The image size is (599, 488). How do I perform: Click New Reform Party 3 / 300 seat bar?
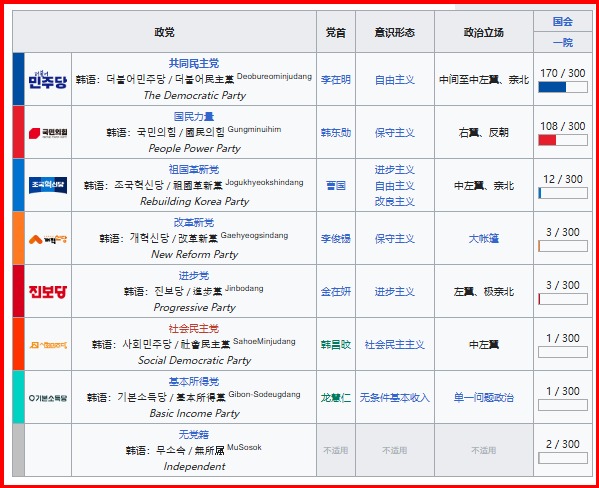(x=563, y=246)
